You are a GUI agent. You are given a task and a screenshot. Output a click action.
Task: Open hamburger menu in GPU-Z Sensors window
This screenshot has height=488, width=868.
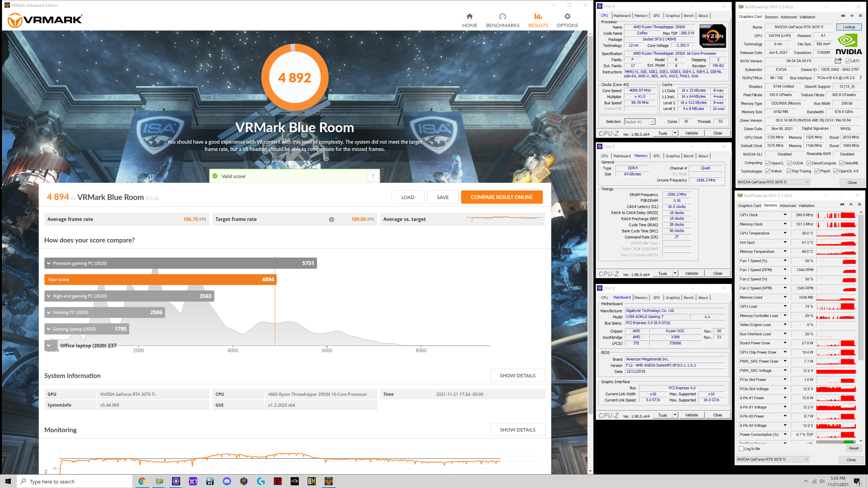(860, 204)
